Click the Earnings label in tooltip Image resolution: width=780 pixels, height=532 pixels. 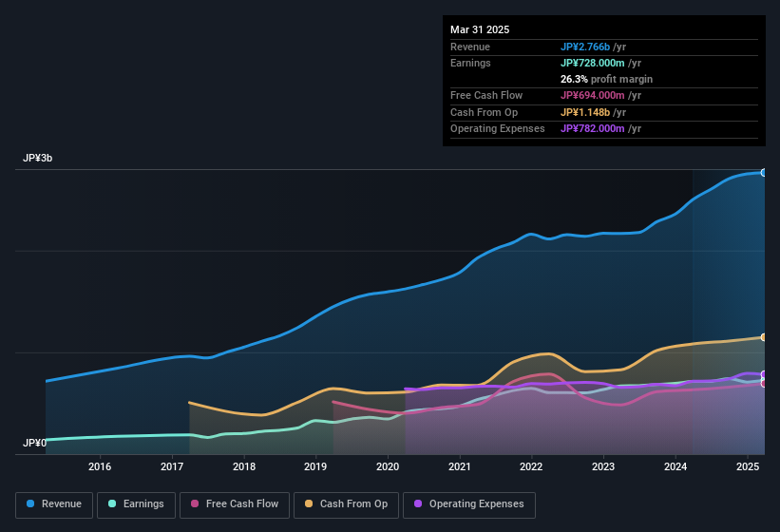click(x=470, y=63)
